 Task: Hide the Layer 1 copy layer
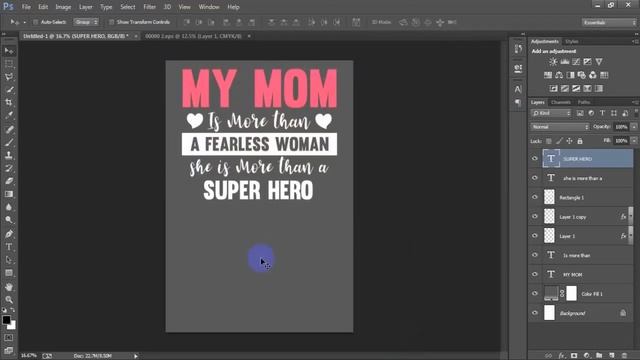(535, 216)
